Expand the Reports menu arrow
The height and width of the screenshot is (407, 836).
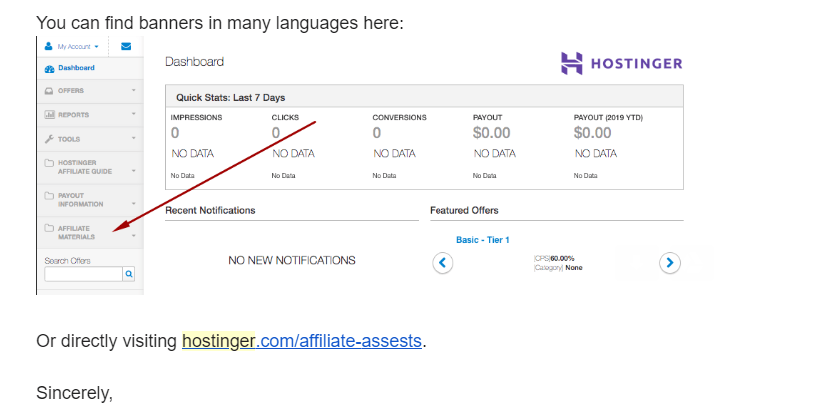tap(134, 114)
